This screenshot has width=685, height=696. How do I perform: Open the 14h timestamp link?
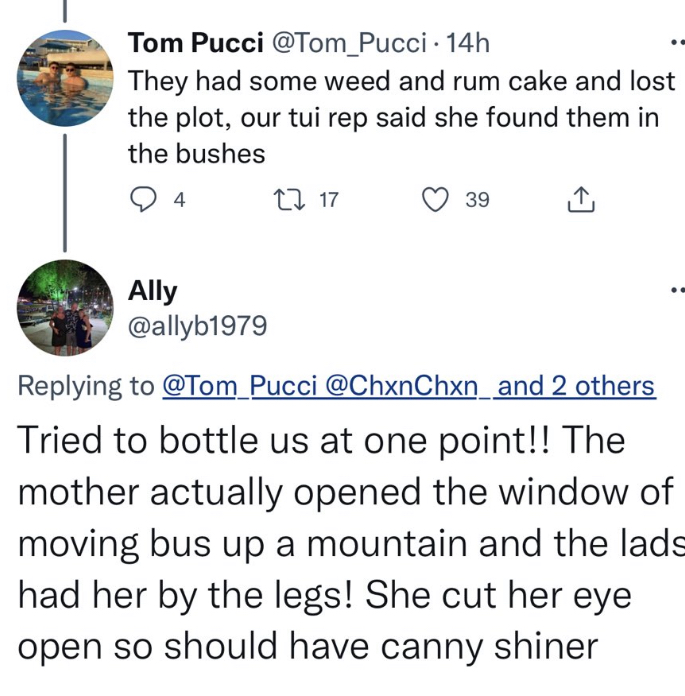click(469, 44)
